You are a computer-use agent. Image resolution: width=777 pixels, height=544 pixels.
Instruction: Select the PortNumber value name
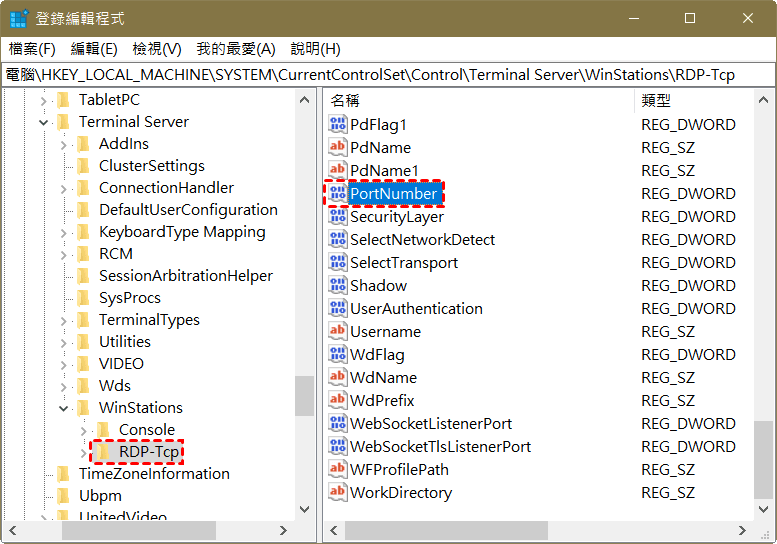click(393, 193)
